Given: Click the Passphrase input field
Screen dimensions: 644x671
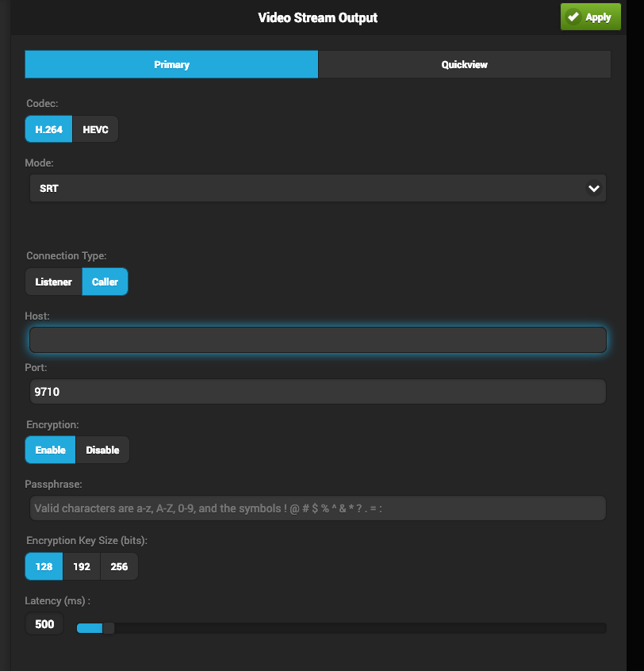Looking at the screenshot, I should (317, 508).
